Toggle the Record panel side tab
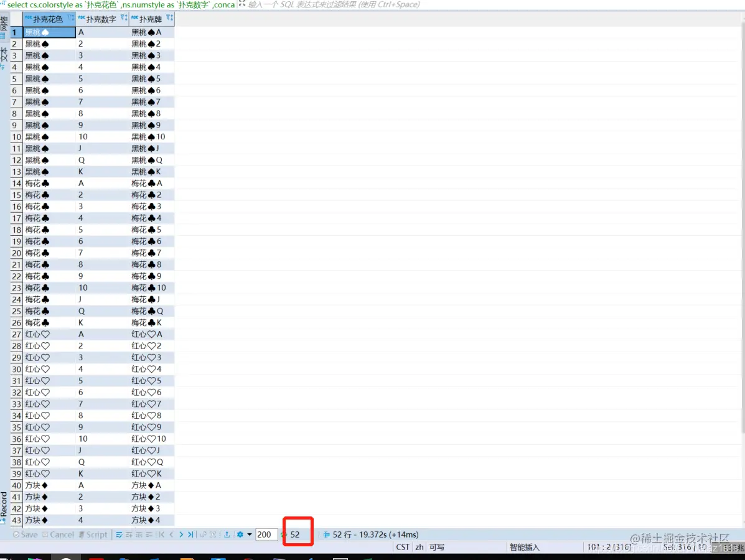745x560 pixels. pyautogui.click(x=4, y=507)
